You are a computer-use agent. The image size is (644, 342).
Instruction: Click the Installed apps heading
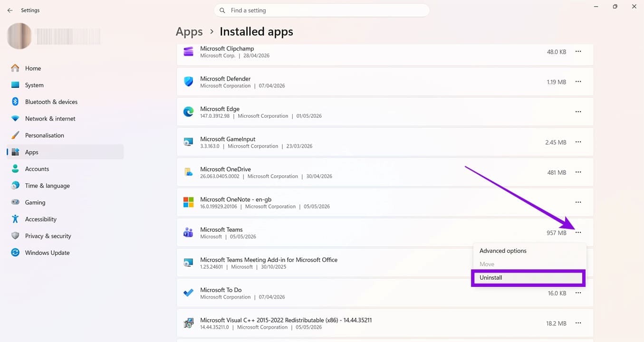[256, 32]
